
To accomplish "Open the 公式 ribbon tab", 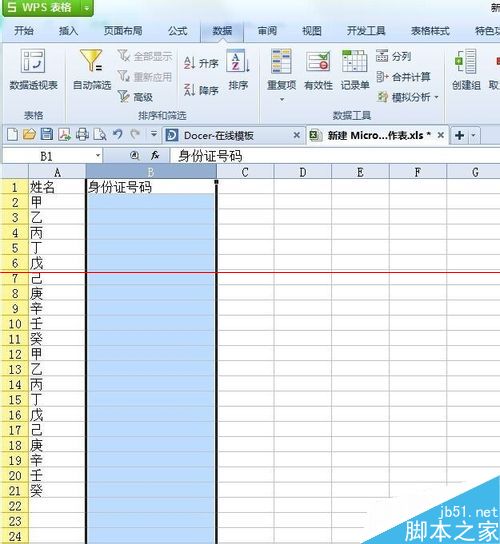I will 178,31.
